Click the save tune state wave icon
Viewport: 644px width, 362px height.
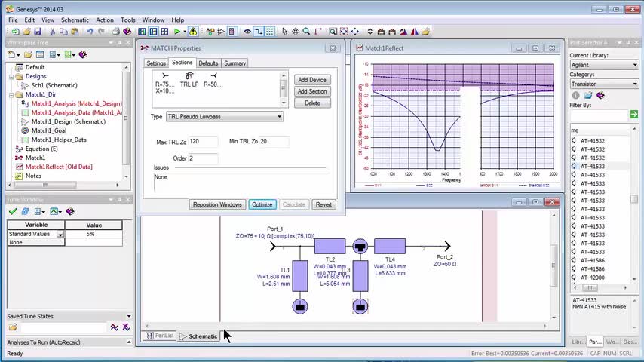click(115, 327)
